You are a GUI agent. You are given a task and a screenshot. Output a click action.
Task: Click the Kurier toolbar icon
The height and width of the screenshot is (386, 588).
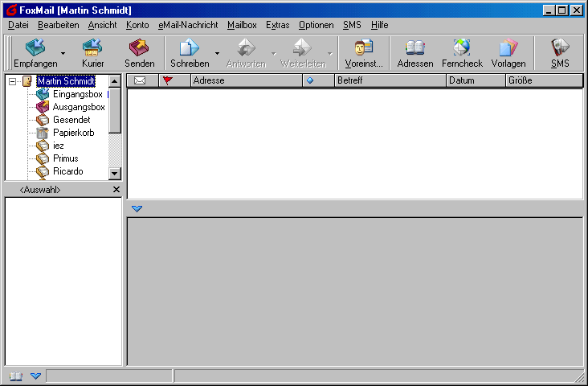[x=92, y=48]
